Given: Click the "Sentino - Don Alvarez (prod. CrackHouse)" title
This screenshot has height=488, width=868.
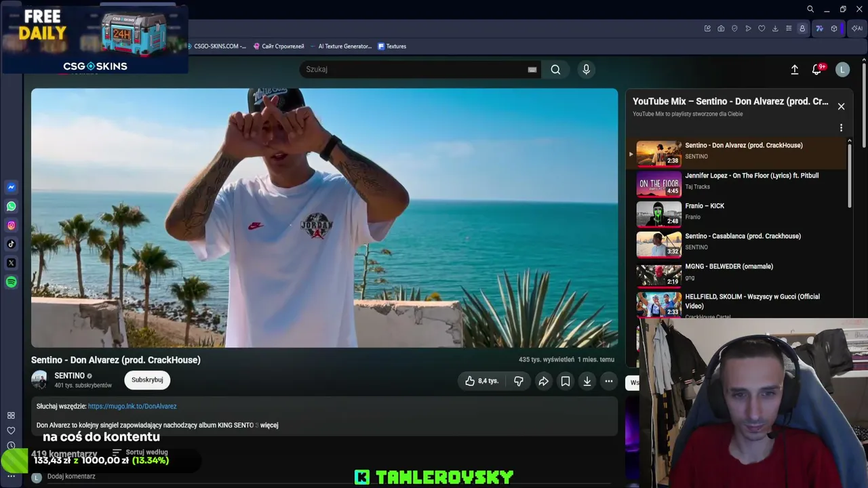Looking at the screenshot, I should [x=116, y=360].
